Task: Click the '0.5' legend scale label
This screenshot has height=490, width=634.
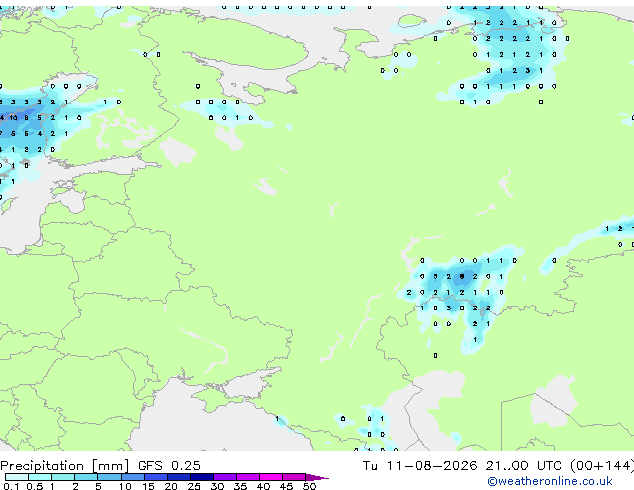Action: (35, 486)
